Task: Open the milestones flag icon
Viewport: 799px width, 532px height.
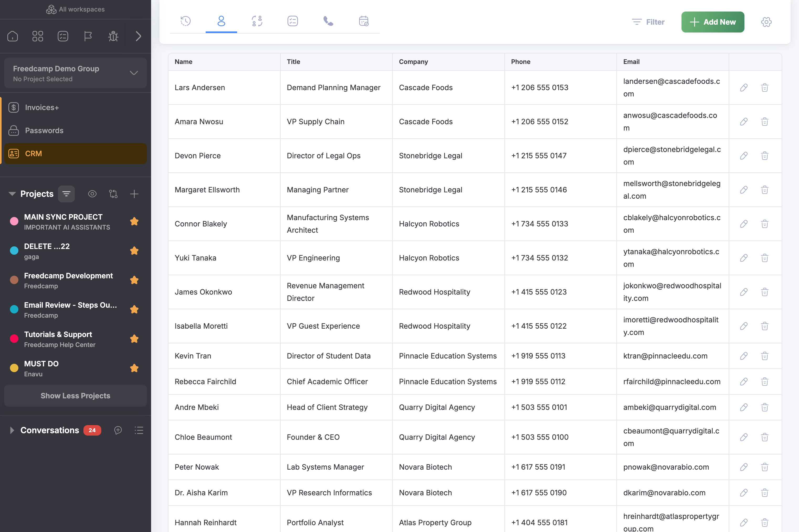Action: (88, 36)
